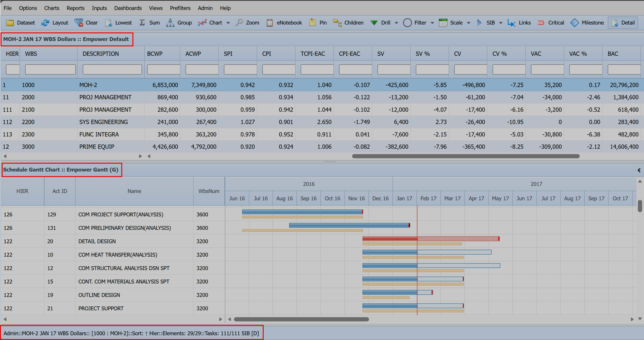This screenshot has height=340, width=644.
Task: Click the Clear filter button
Action: point(86,23)
